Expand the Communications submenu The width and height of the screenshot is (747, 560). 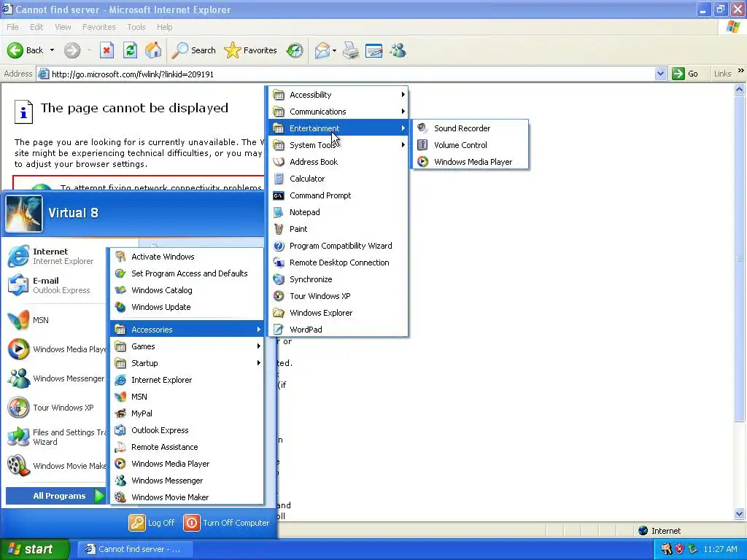tap(338, 112)
